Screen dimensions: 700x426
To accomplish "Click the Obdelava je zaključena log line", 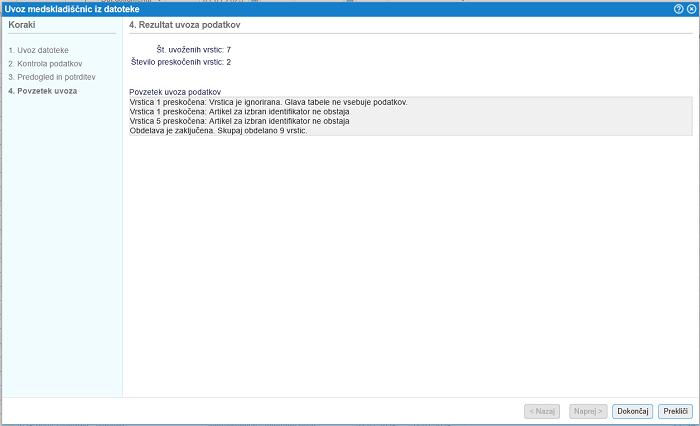I will [x=217, y=131].
